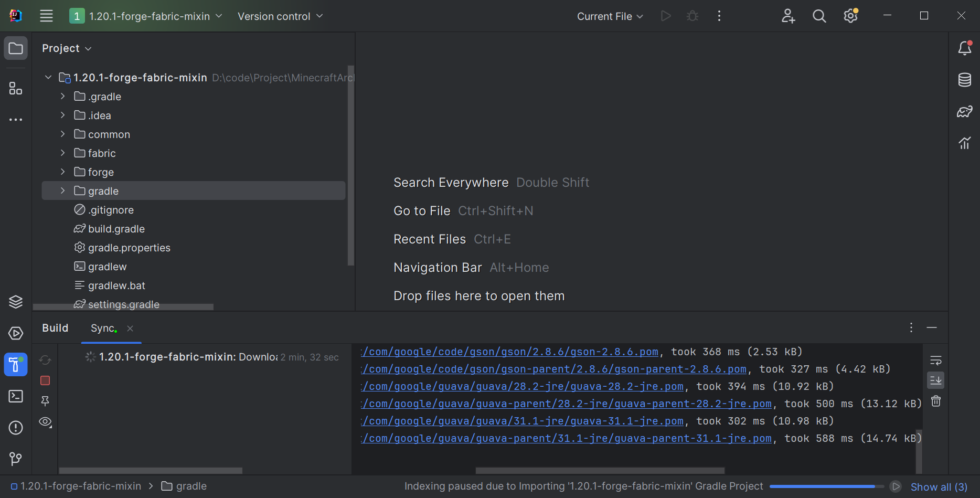The image size is (980, 498).
Task: Debug the current file
Action: (693, 16)
